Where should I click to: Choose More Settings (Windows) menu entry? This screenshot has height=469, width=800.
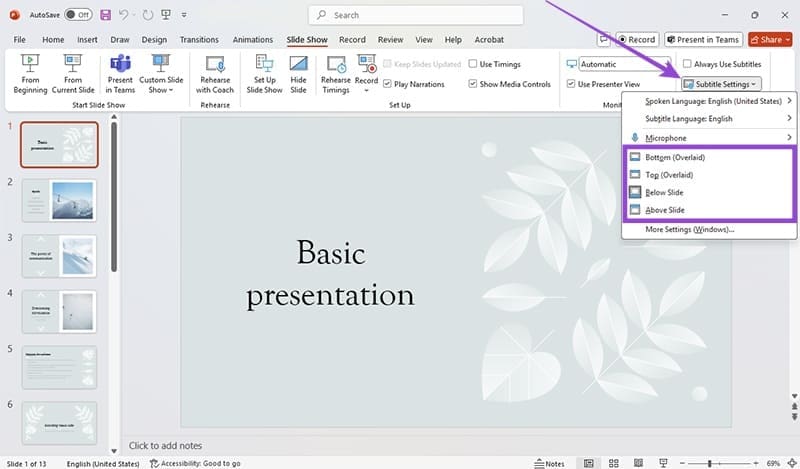tap(689, 229)
